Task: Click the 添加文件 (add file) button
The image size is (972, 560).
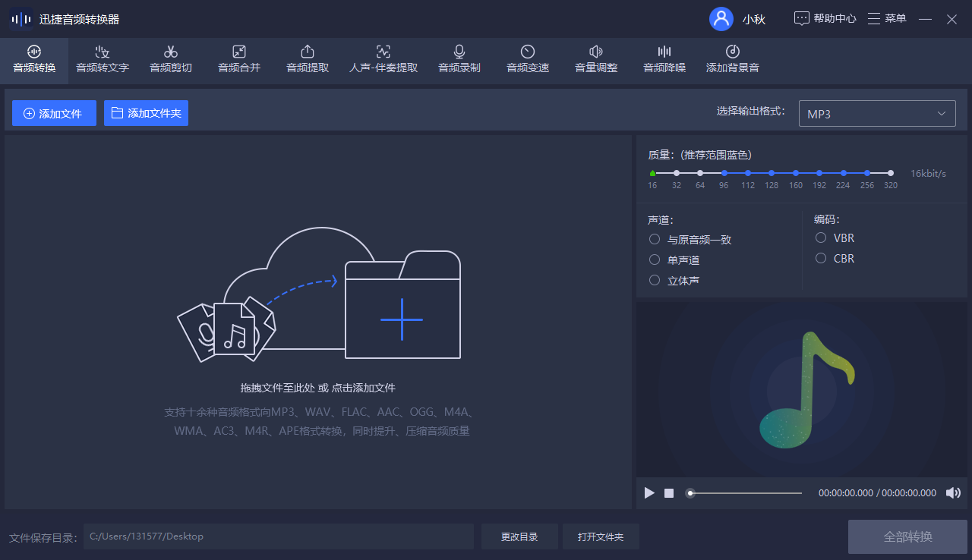Action: click(54, 112)
